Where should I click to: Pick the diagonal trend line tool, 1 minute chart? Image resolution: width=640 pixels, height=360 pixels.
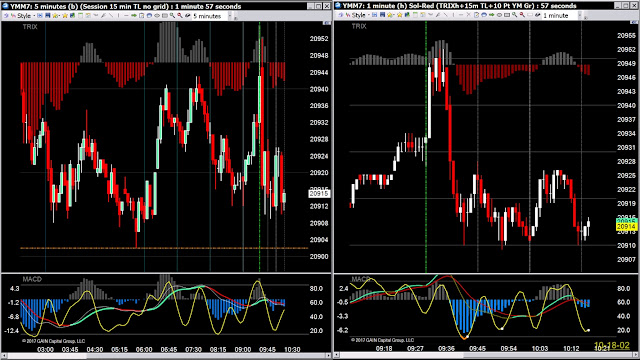point(446,16)
